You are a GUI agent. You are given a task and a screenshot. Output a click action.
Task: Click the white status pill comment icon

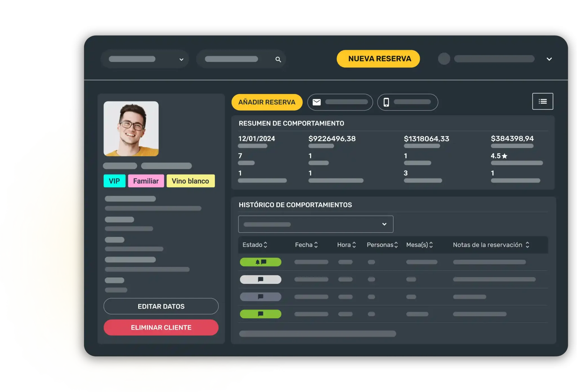(x=260, y=279)
